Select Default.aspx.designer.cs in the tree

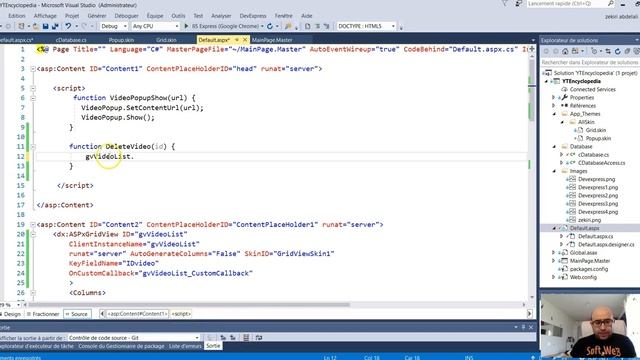[606, 244]
